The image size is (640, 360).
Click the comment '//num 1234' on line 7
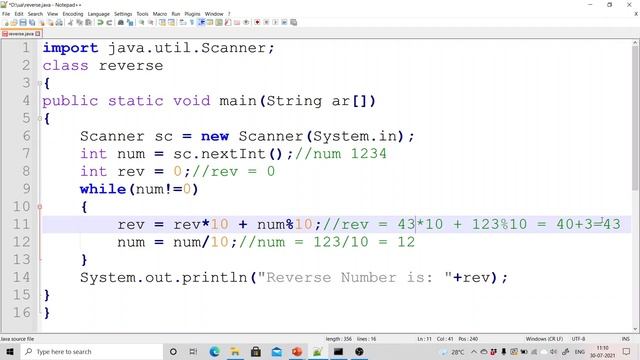tap(340, 154)
